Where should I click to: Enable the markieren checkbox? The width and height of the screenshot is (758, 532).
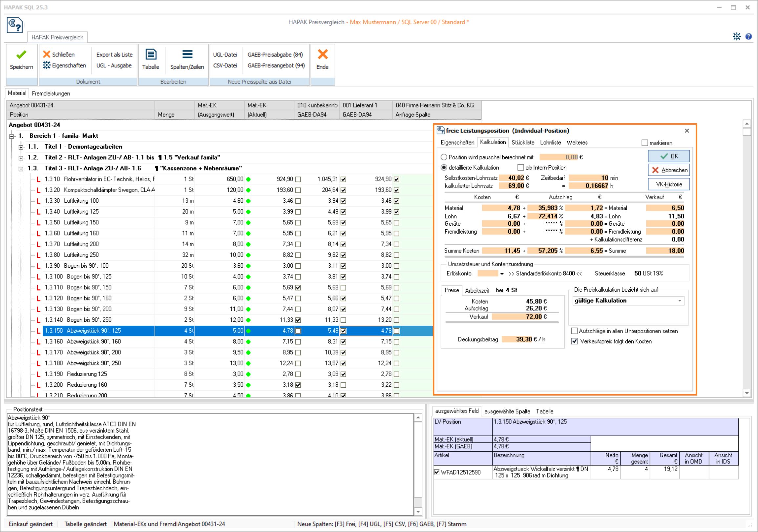(x=644, y=143)
